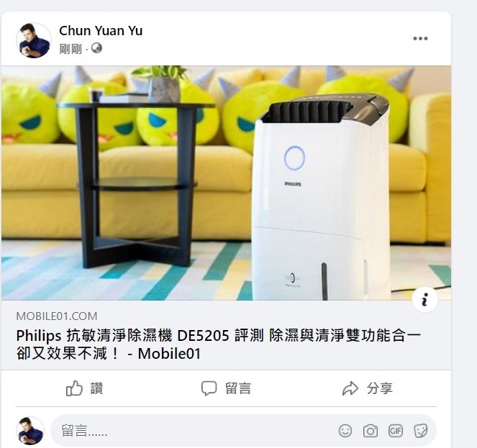Click the thumbs-up Like icon

(x=74, y=388)
